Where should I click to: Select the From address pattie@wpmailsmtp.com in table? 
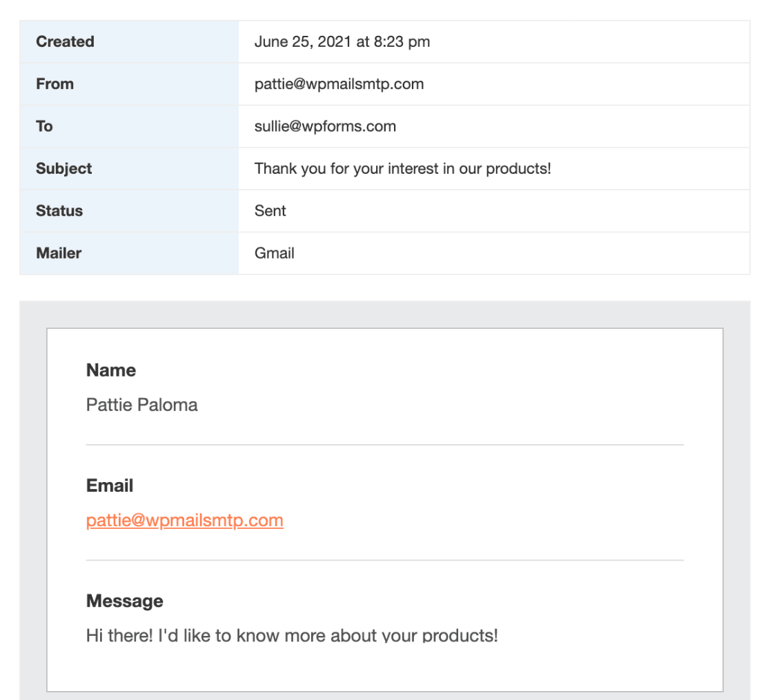click(339, 84)
